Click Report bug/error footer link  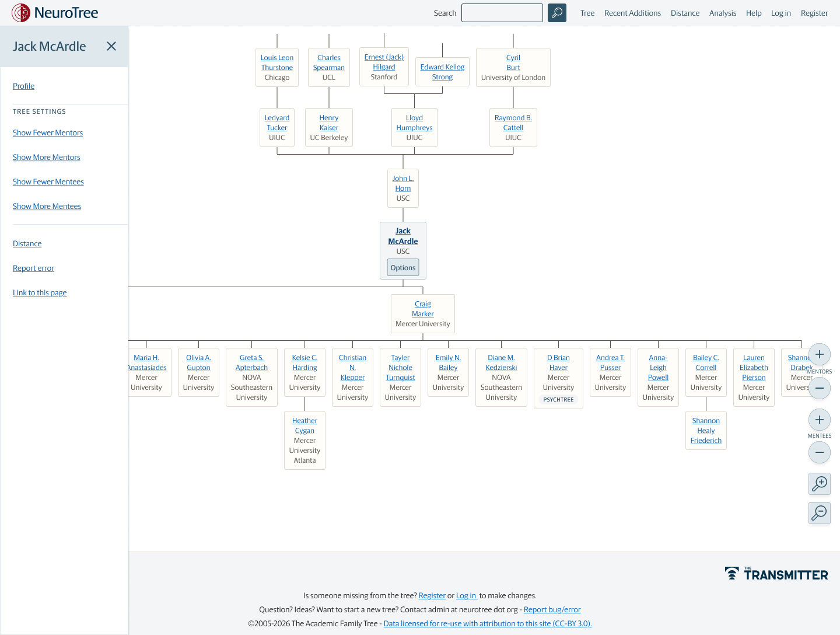pos(552,609)
